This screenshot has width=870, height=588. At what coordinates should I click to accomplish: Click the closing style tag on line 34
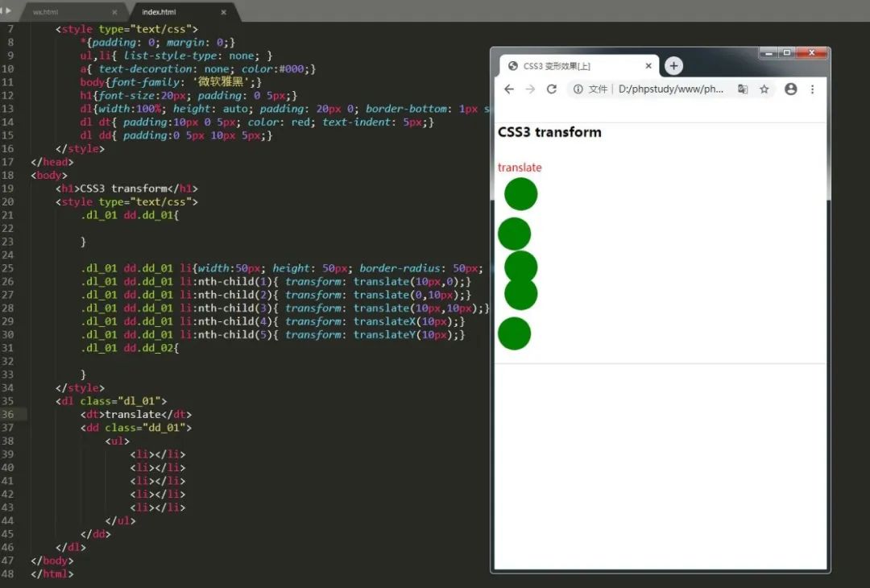(80, 387)
